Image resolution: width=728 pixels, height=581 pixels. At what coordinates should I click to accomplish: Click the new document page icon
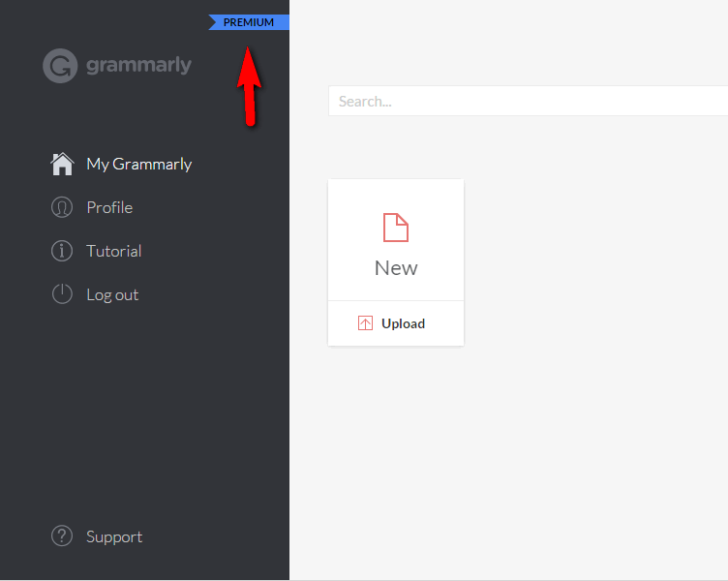[396, 228]
